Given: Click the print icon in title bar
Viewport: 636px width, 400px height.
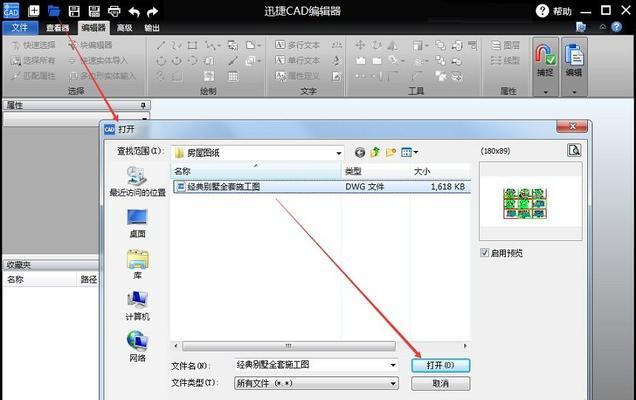Looking at the screenshot, I should coord(114,11).
